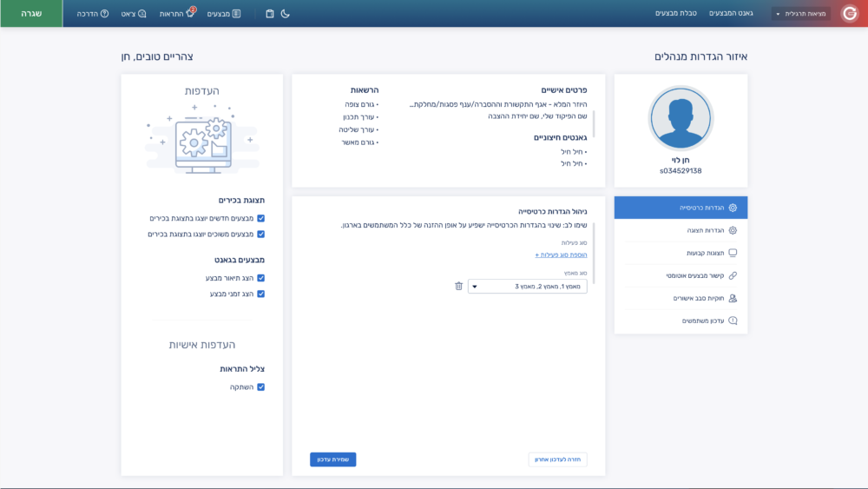The width and height of the screenshot is (868, 489).
Task: Open the הדרכה help question-mark icon
Action: [x=104, y=14]
